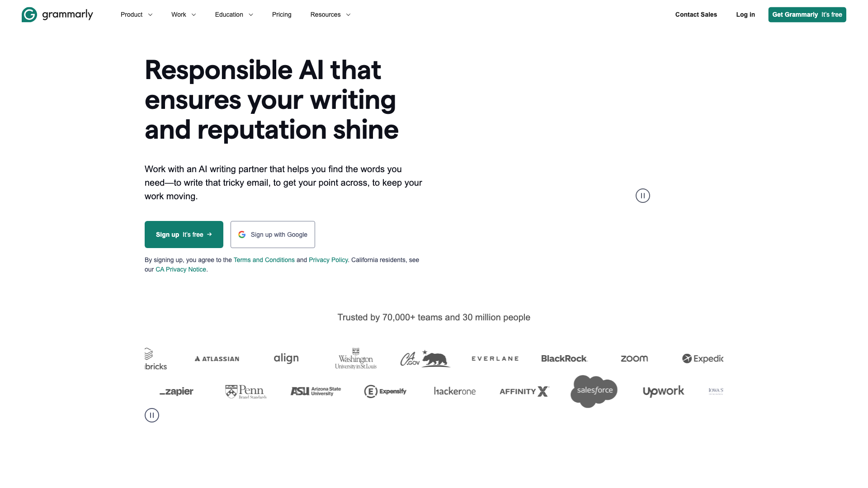Click Privacy Policy hyperlink
The image size is (868, 488).
(x=328, y=260)
